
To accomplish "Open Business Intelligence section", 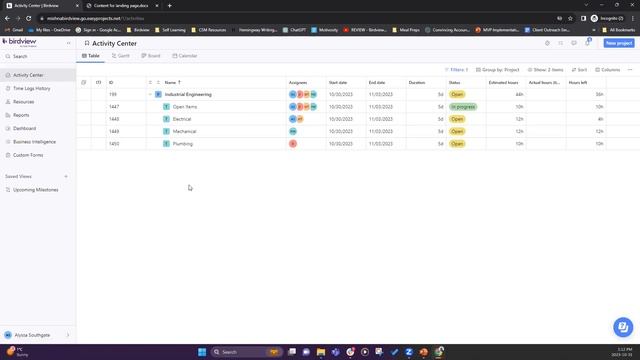I will (x=34, y=142).
